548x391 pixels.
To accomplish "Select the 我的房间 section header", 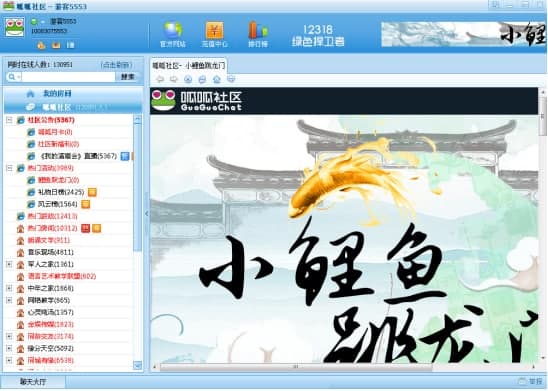I will (73, 93).
